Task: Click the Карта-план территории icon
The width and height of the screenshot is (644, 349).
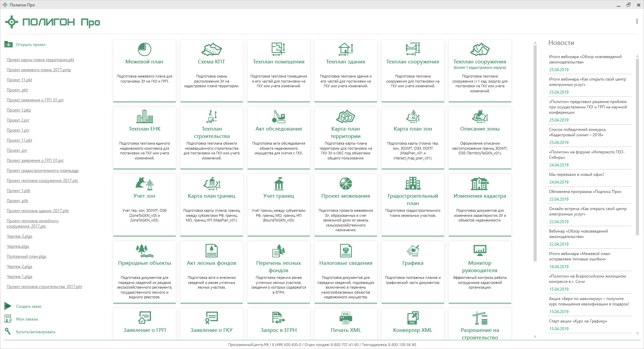Action: [x=346, y=116]
